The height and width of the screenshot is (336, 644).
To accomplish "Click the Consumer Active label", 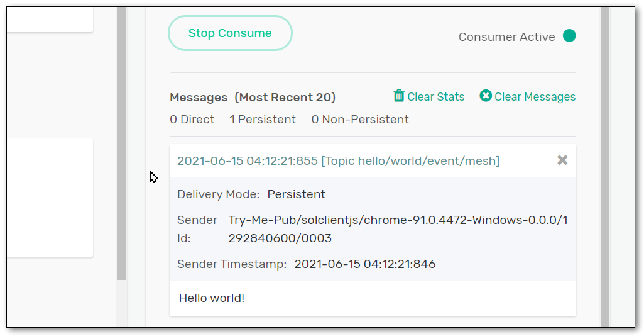I will click(x=506, y=37).
